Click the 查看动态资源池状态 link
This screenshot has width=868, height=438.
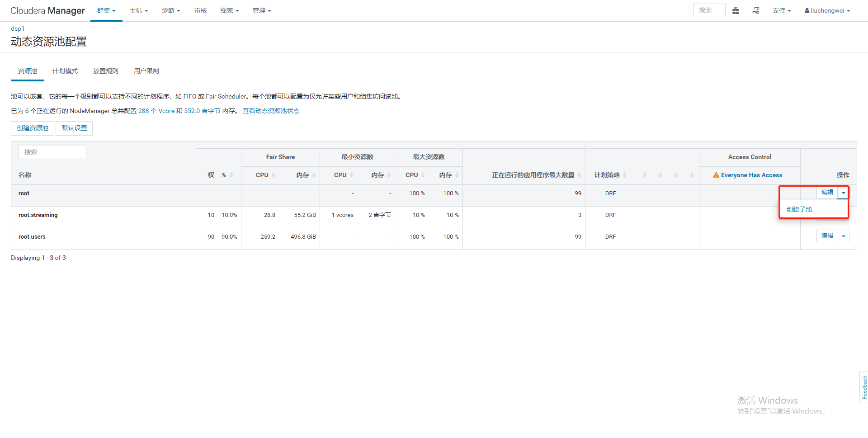point(271,111)
